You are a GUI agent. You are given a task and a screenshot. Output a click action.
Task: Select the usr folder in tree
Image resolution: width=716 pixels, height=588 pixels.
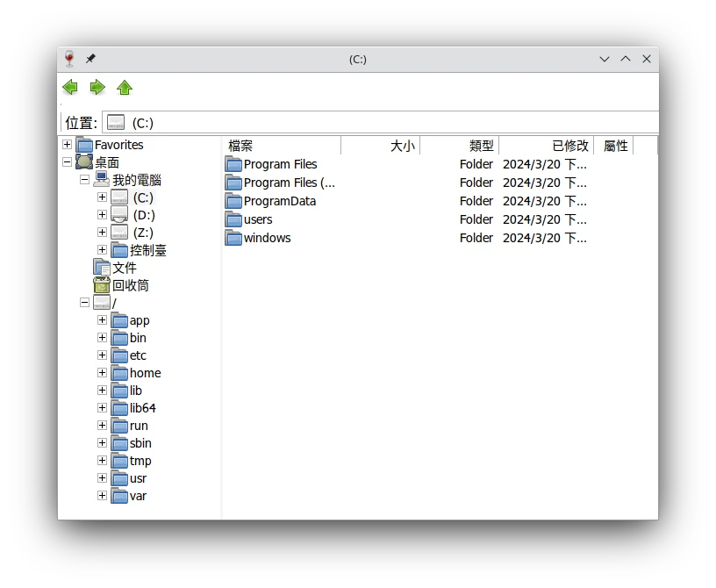tap(138, 478)
